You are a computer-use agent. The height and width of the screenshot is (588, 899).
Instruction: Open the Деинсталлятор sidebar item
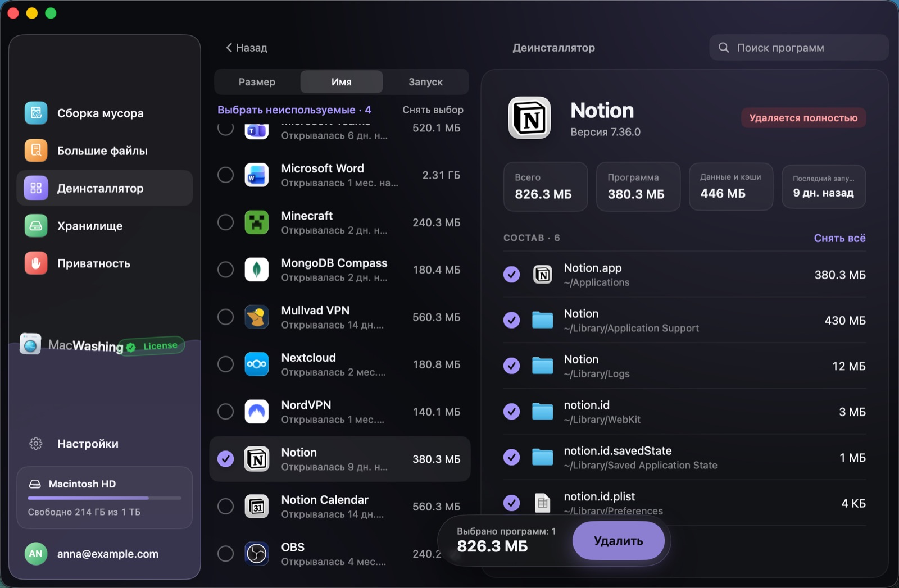coord(105,188)
